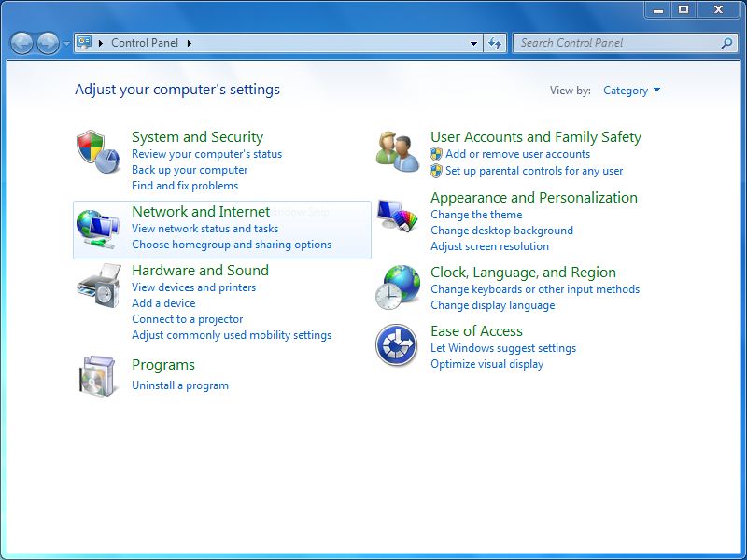Open the Clock, Language, and Region globe icon

coord(398,287)
